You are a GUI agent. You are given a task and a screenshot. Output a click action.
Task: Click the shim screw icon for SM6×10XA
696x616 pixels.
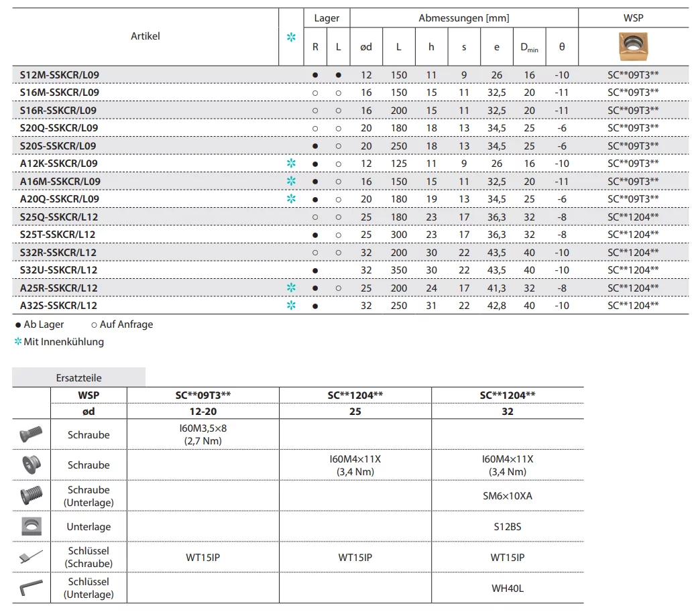[x=32, y=496]
